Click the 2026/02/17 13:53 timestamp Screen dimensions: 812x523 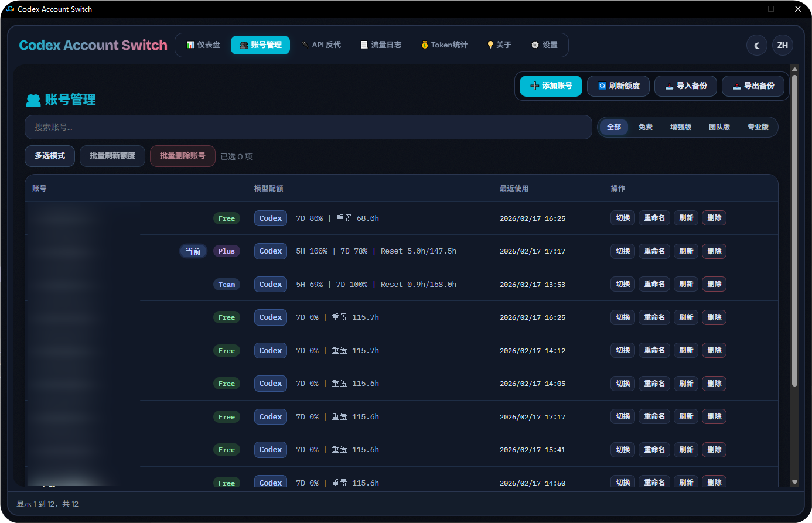click(533, 285)
